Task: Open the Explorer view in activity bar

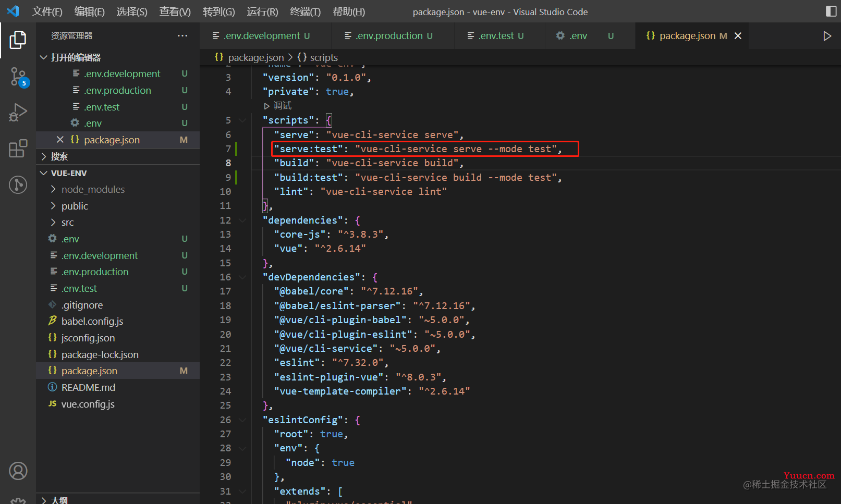Action: (18, 40)
